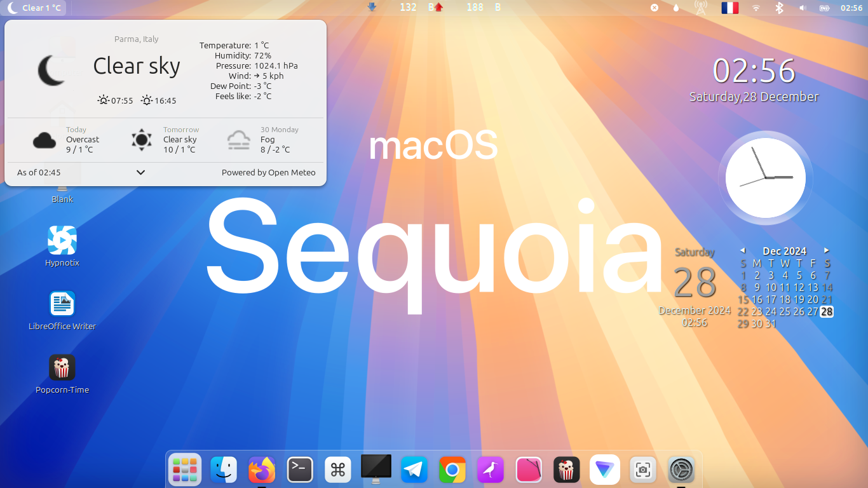This screenshot has width=868, height=488.
Task: Open Wi-Fi network menu in panel
Action: 756,8
